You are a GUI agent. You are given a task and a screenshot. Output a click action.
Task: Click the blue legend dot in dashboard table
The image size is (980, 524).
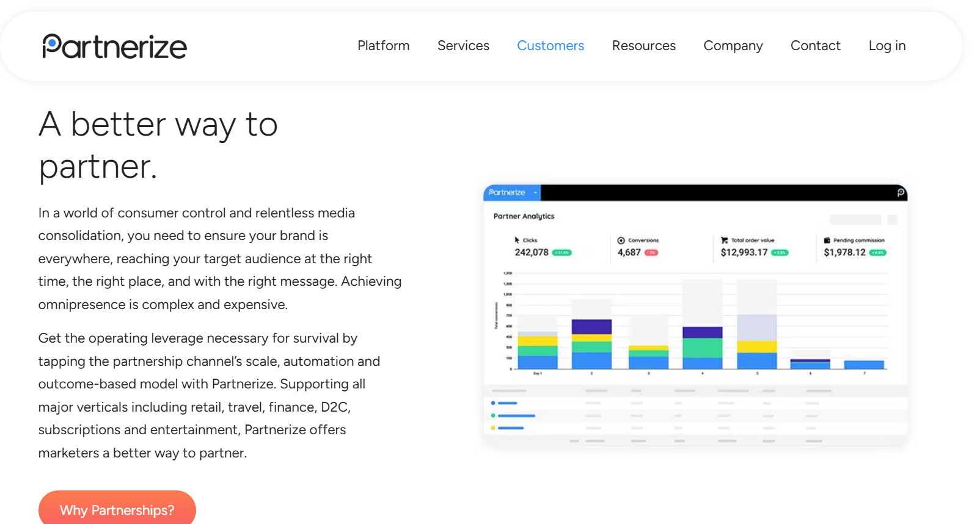pos(493,403)
